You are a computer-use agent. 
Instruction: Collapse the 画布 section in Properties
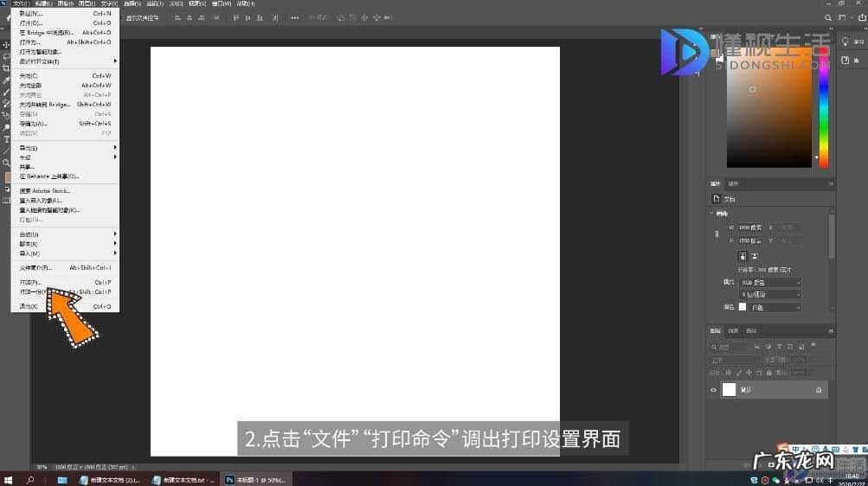point(712,214)
